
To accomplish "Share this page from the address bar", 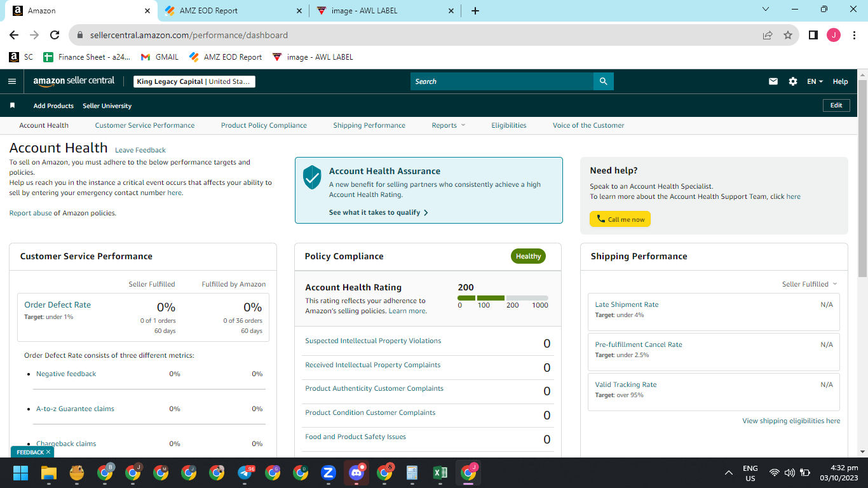I will coord(768,36).
